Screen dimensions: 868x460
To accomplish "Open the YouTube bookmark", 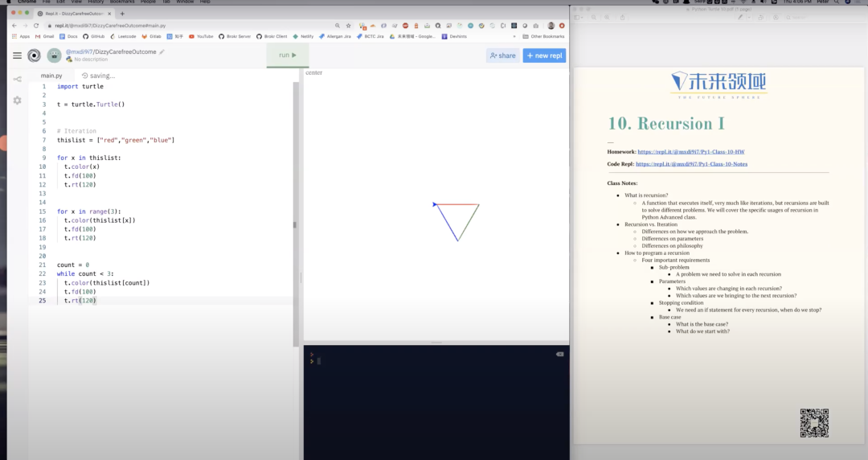I will 201,36.
